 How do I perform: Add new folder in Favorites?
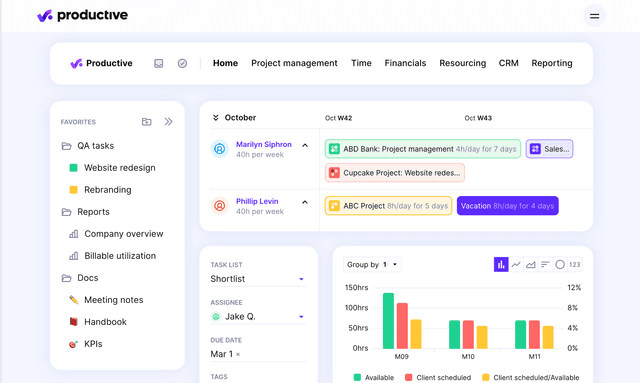coord(147,122)
